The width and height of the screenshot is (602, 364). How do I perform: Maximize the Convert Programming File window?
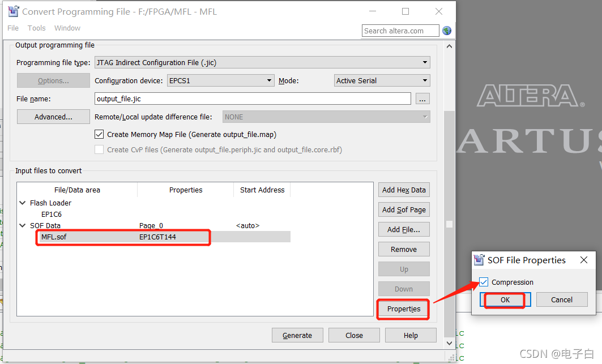405,11
